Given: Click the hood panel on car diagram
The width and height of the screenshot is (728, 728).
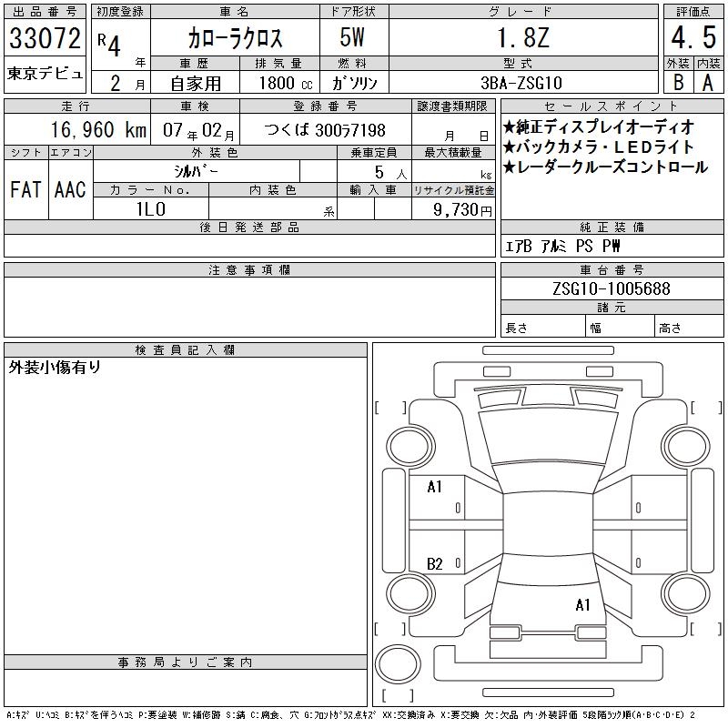Looking at the screenshot, I should 548,437.
